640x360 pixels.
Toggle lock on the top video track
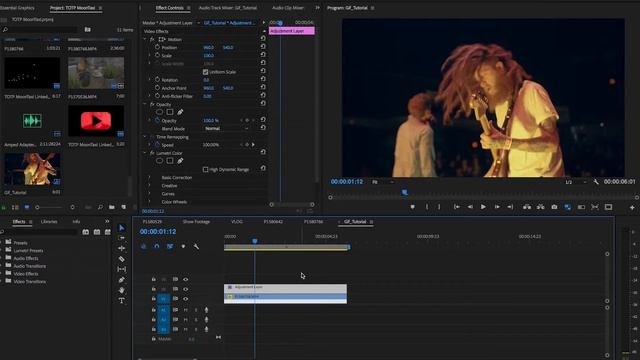[x=153, y=279]
